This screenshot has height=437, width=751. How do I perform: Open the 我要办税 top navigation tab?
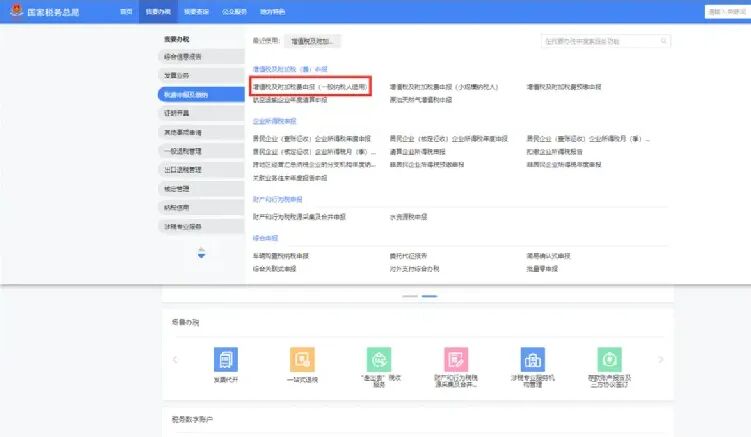pos(158,12)
